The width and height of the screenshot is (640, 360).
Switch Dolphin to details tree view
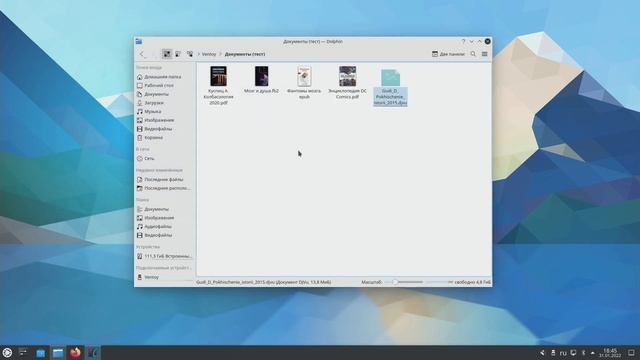190,54
